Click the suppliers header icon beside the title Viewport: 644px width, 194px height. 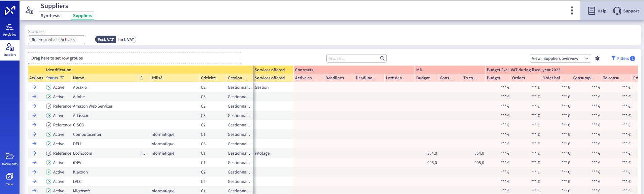pyautogui.click(x=30, y=10)
